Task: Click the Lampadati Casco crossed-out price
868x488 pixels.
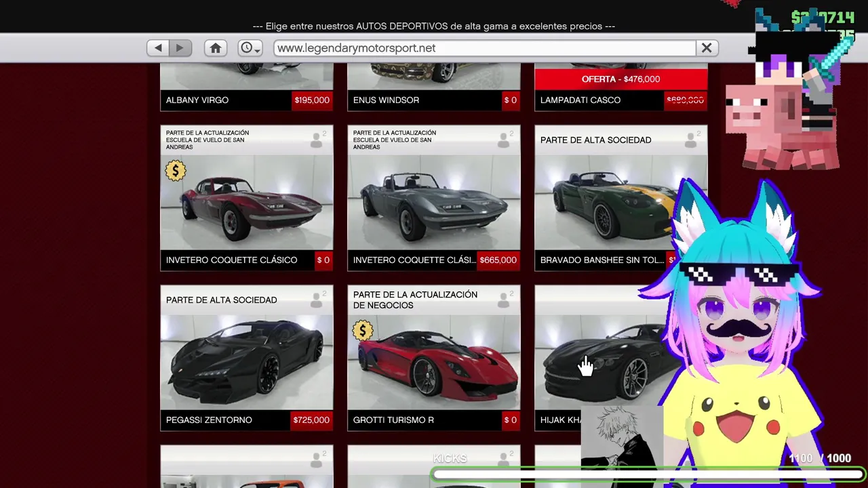Action: [x=685, y=100]
